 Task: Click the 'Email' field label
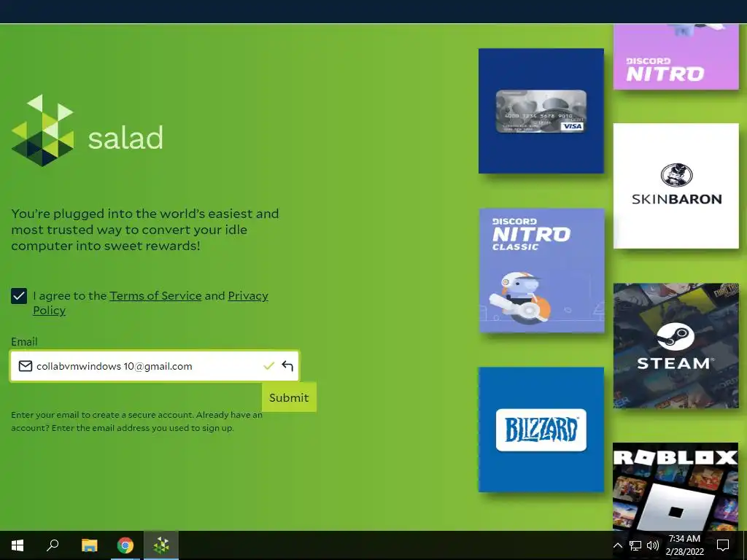[x=24, y=342]
